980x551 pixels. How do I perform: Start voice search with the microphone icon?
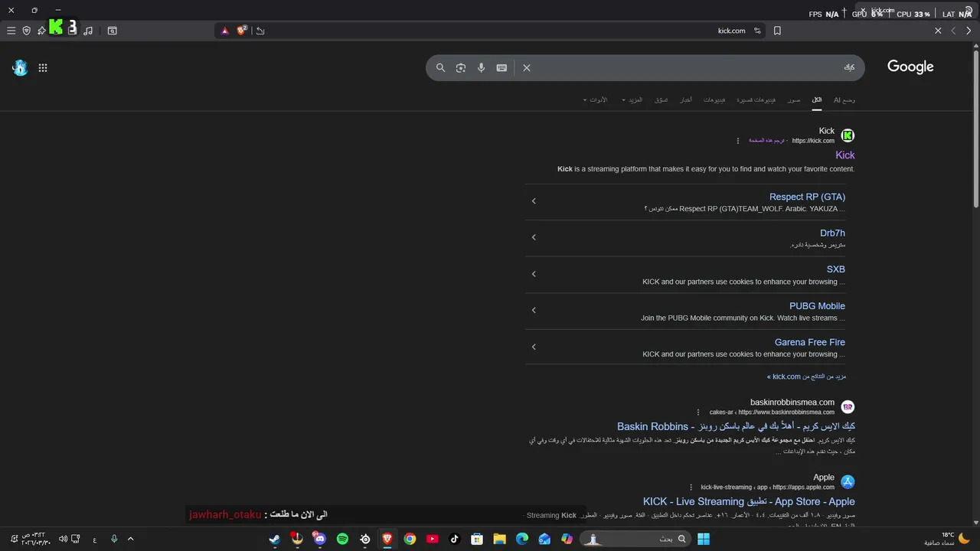click(x=482, y=67)
